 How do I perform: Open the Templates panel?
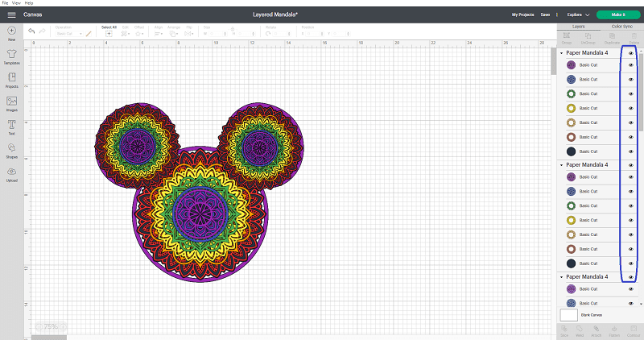click(x=11, y=56)
